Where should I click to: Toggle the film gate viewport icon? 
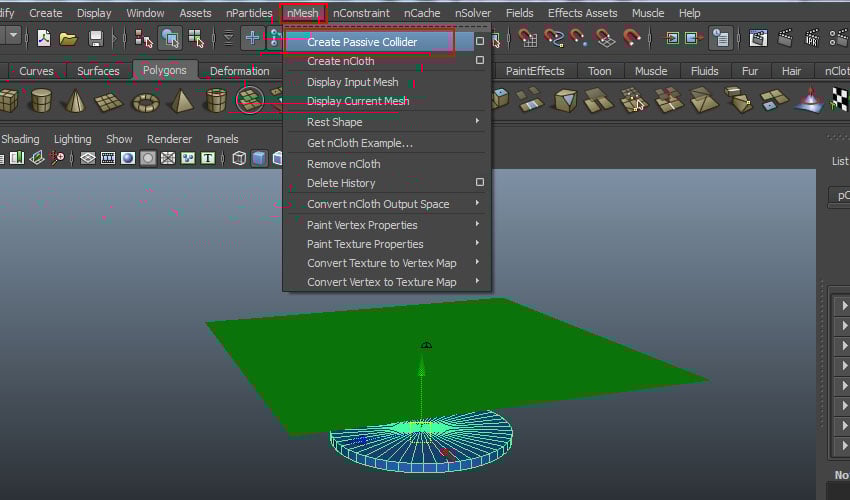coord(108,158)
